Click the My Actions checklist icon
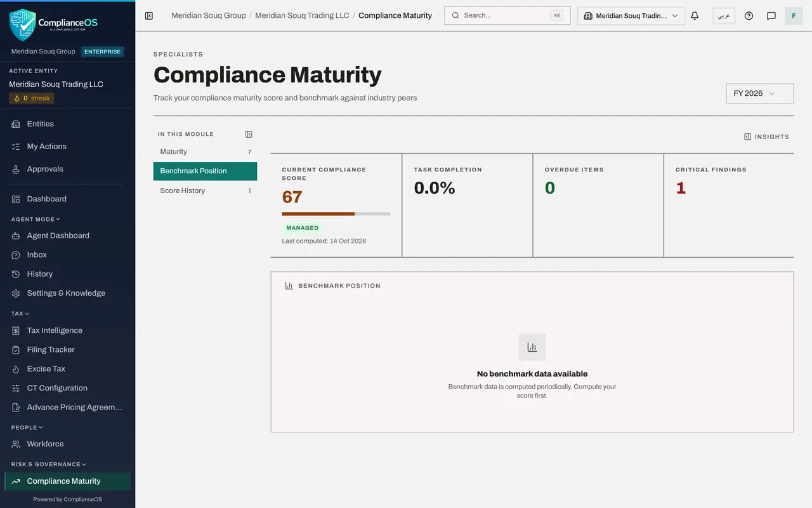 pyautogui.click(x=16, y=147)
